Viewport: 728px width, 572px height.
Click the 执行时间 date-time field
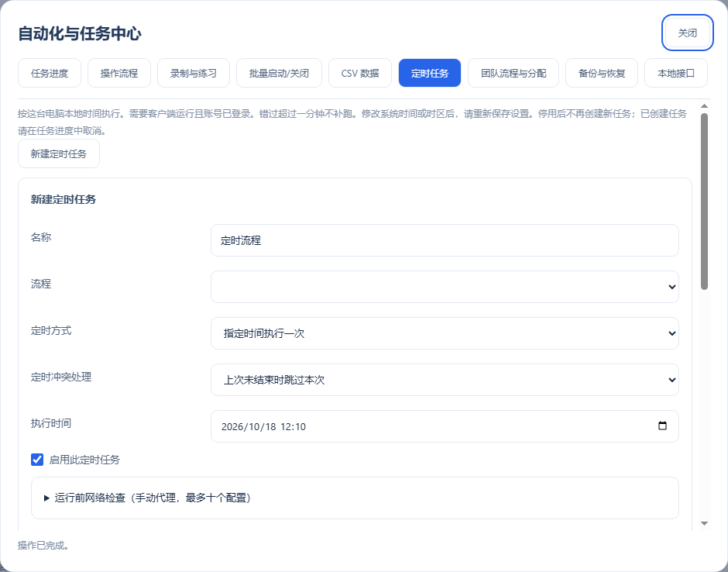click(445, 426)
